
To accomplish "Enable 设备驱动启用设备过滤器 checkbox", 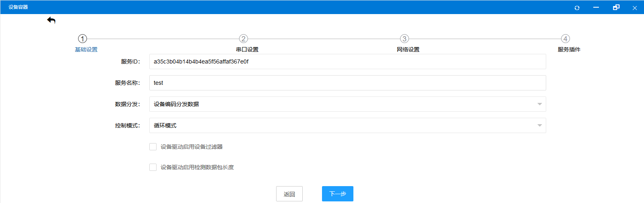I will tap(153, 147).
